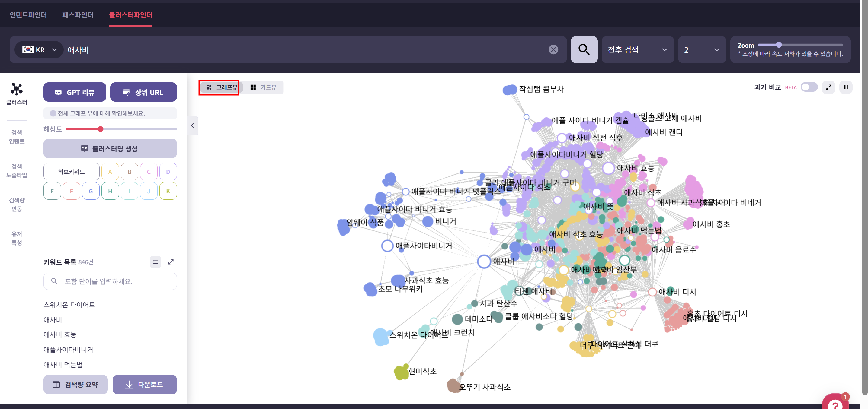Switch to 카드뷰 card view

pyautogui.click(x=263, y=87)
